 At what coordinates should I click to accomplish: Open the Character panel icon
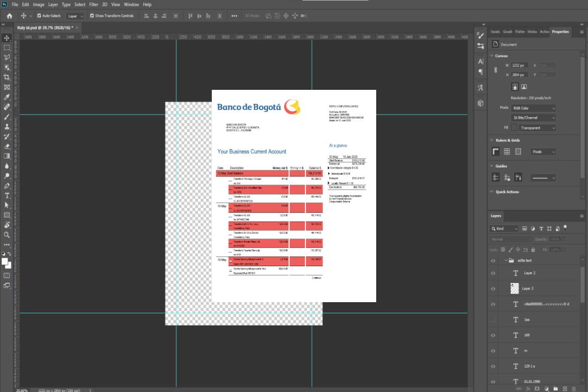(480, 62)
